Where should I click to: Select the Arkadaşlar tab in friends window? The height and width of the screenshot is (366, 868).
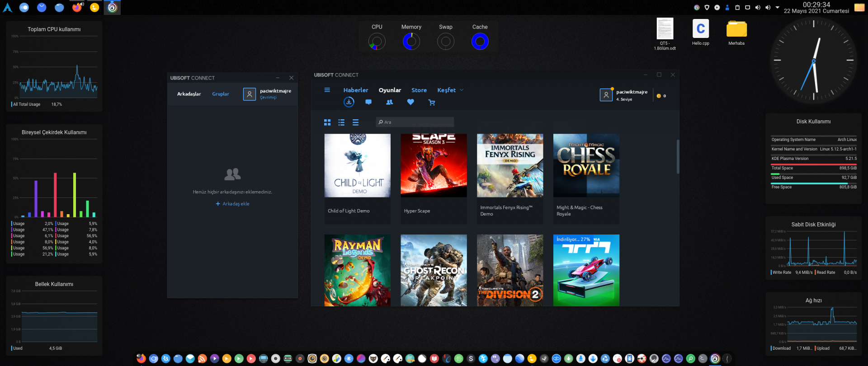pyautogui.click(x=189, y=94)
